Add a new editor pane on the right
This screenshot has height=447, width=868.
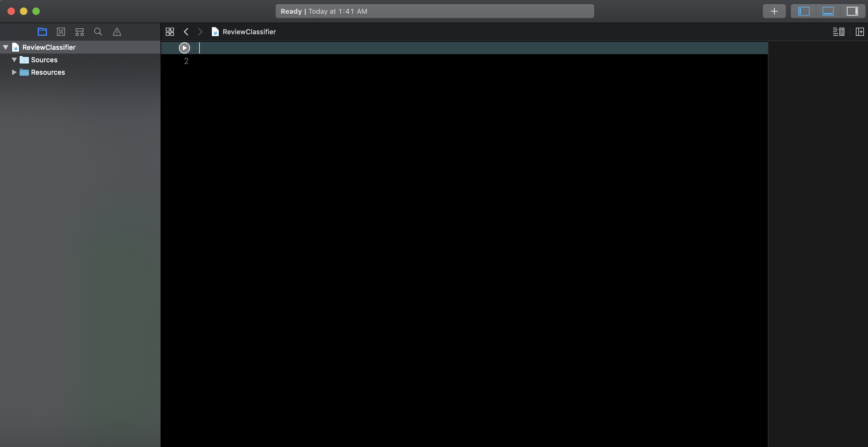860,32
